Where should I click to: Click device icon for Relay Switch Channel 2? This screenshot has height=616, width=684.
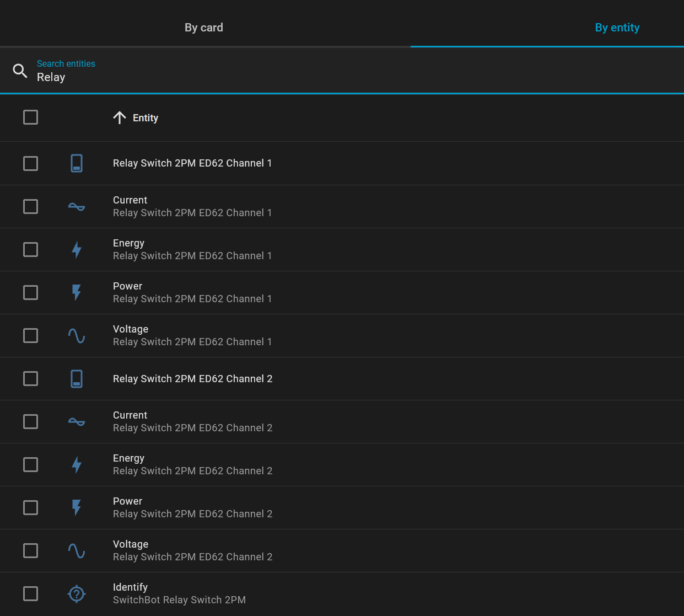point(77,379)
